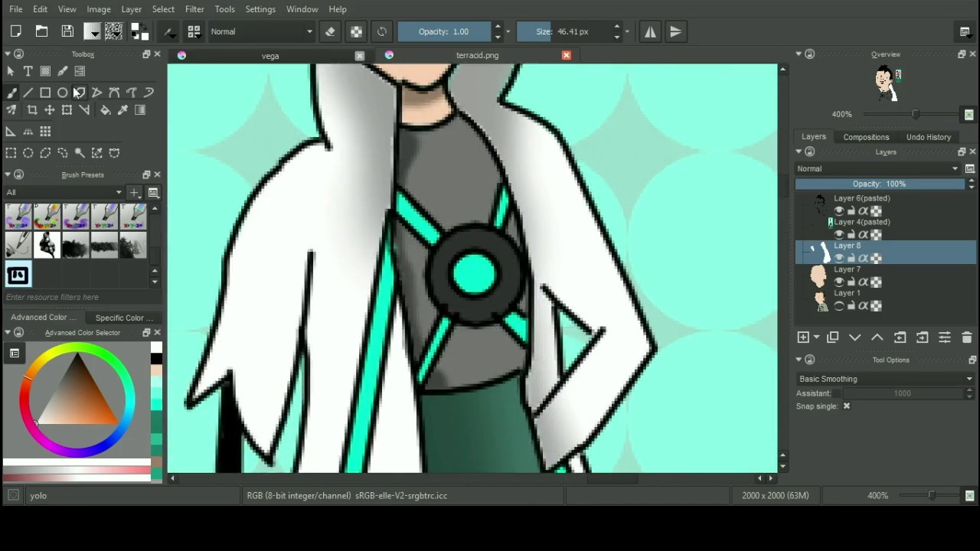
Task: Select the Freehand Brush tool
Action: (x=11, y=93)
